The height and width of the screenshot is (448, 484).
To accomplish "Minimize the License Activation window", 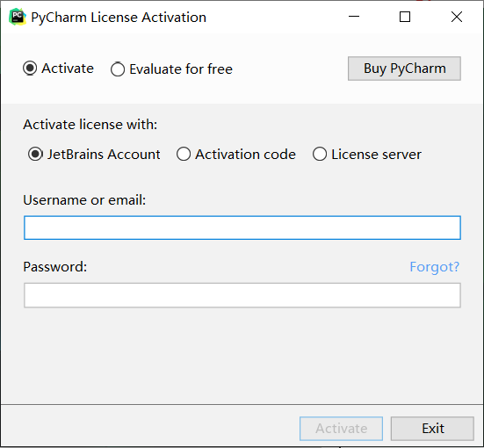I will click(354, 17).
